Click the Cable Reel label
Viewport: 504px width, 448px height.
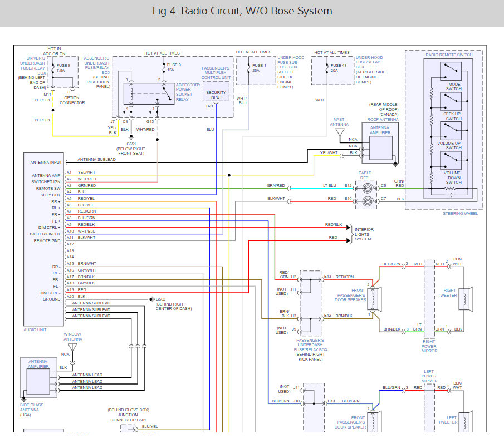[365, 175]
